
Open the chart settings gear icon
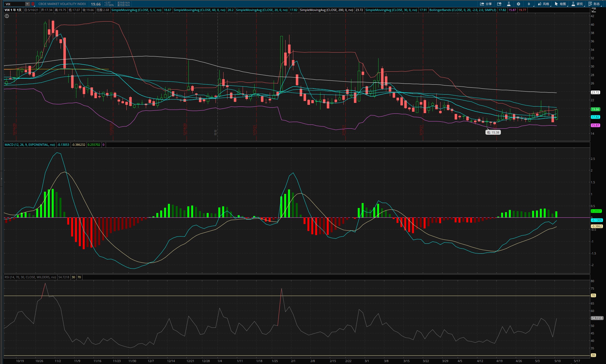[518, 4]
